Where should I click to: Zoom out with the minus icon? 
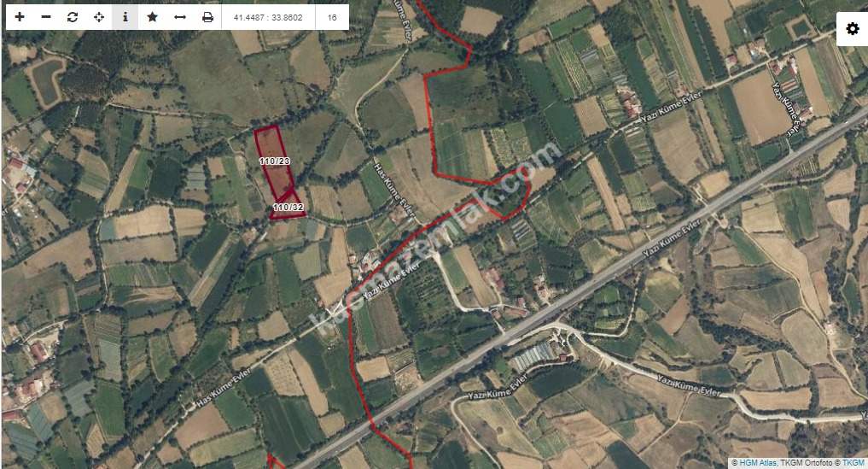tap(46, 17)
